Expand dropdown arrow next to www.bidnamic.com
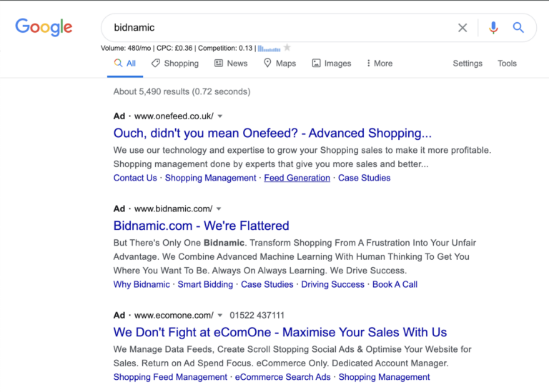 [x=219, y=208]
